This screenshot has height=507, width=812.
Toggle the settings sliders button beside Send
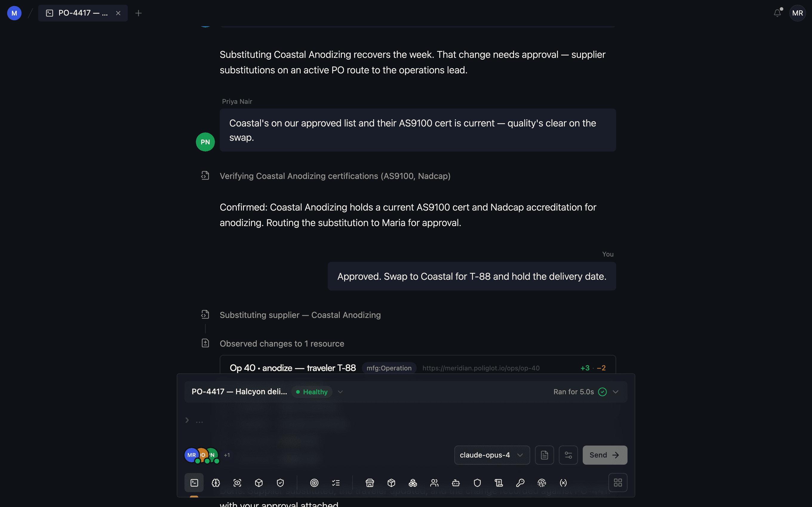pos(568,455)
